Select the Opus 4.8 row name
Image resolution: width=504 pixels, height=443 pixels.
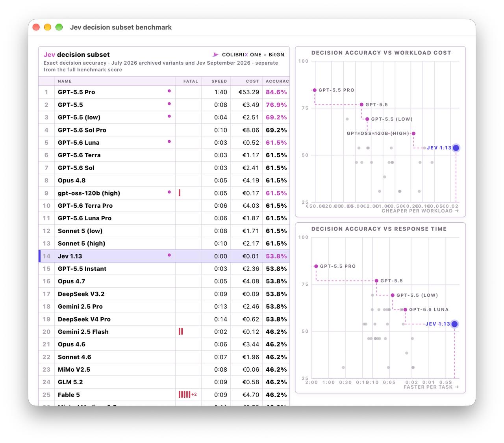(72, 181)
